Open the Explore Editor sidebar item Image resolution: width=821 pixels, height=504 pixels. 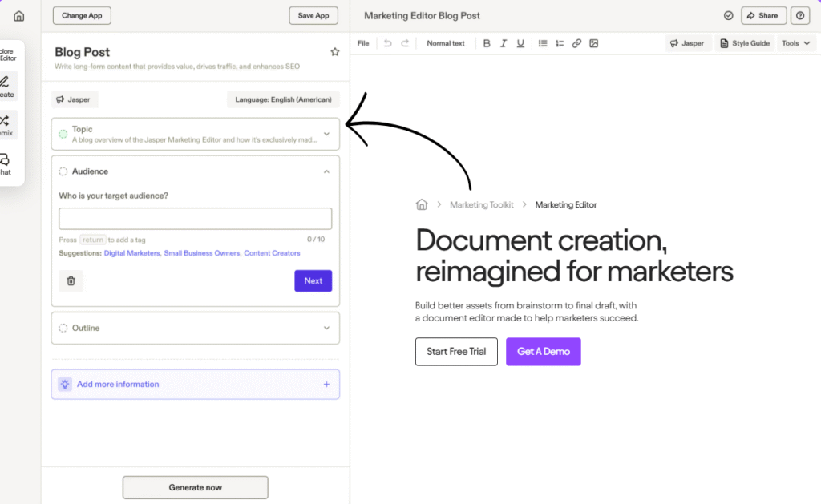click(7, 55)
